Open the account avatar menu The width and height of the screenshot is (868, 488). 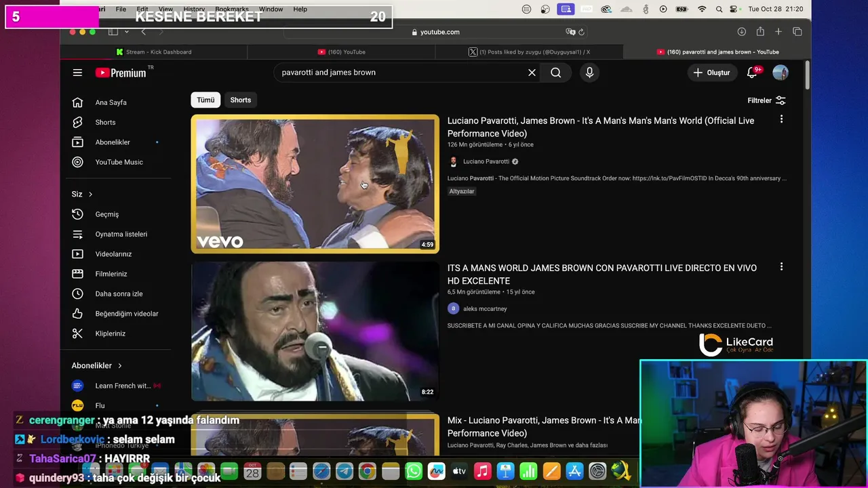click(781, 73)
